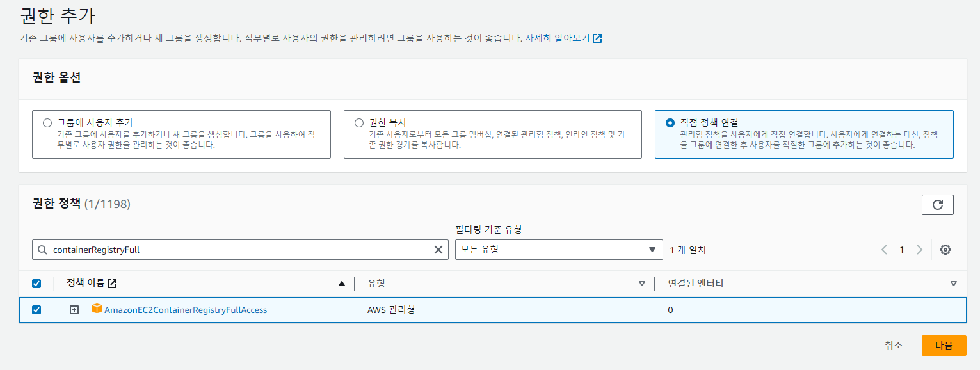The image size is (980, 370).
Task: Click the orange AWS policy box icon
Action: tap(97, 309)
